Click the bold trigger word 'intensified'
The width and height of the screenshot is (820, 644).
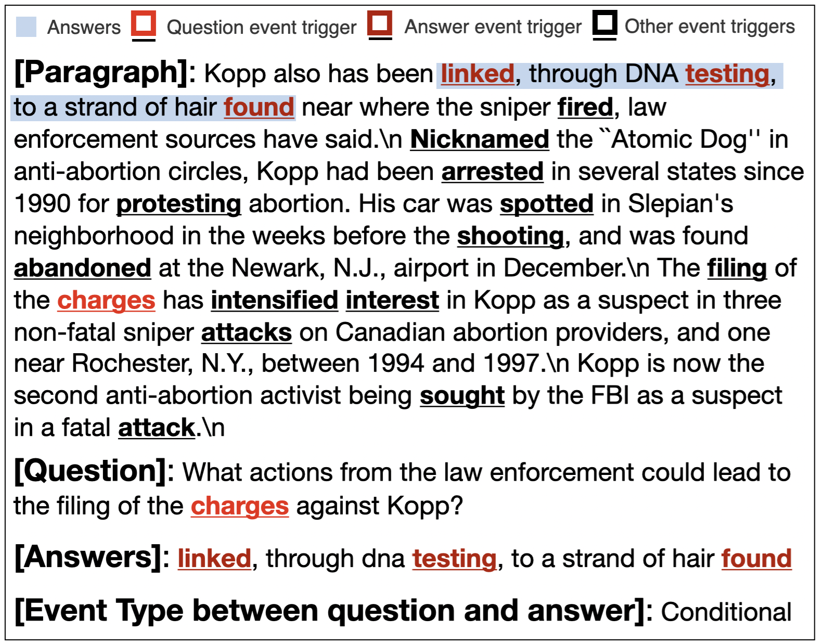(x=275, y=301)
